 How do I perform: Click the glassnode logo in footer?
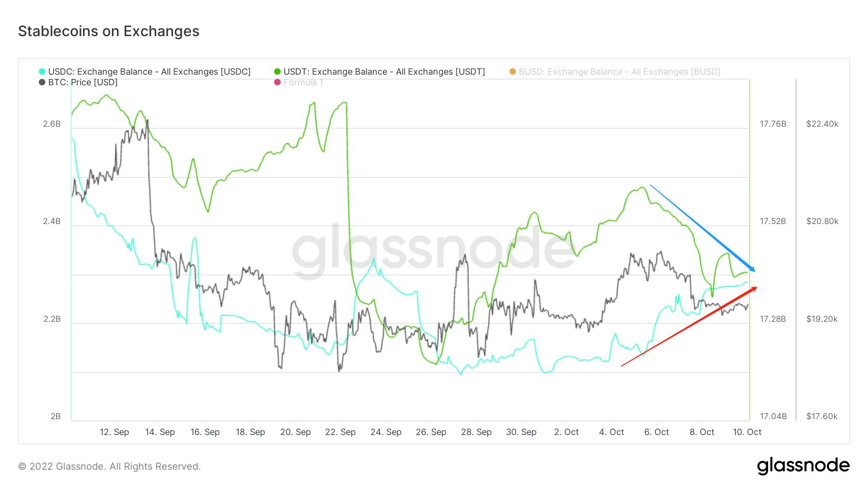coord(803,466)
